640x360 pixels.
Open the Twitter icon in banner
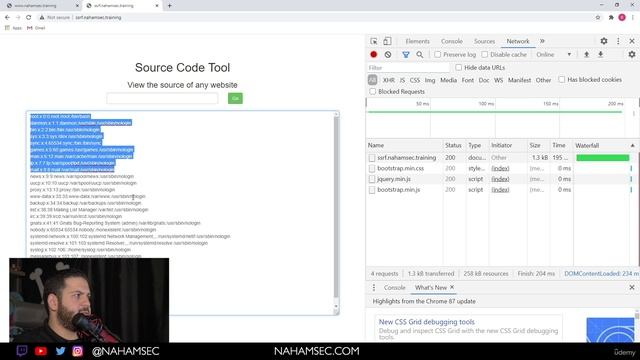pos(60,351)
